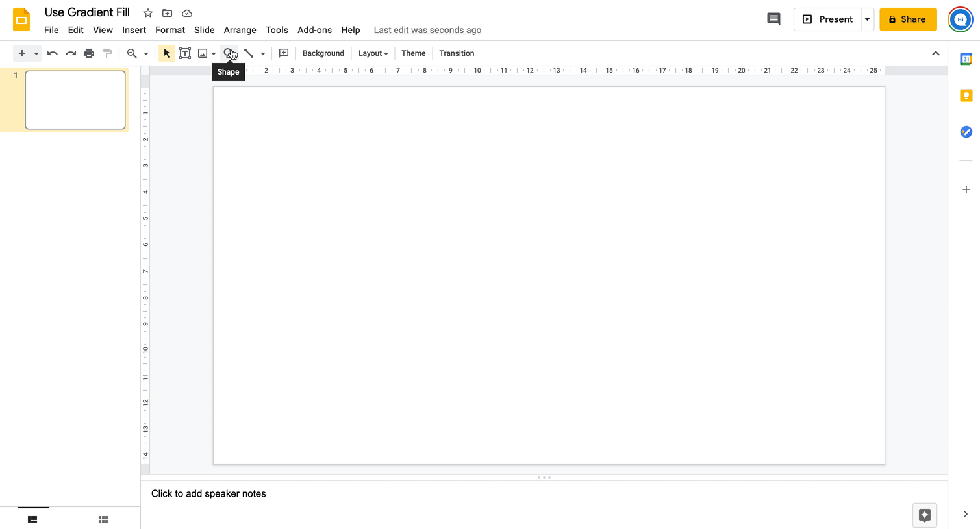This screenshot has width=980, height=529.
Task: Click 'Last edit was seconds ago' link
Action: tap(427, 30)
